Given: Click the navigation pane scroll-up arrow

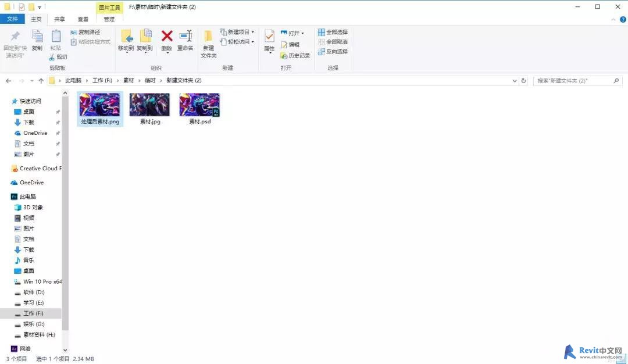Looking at the screenshot, I should 65,93.
